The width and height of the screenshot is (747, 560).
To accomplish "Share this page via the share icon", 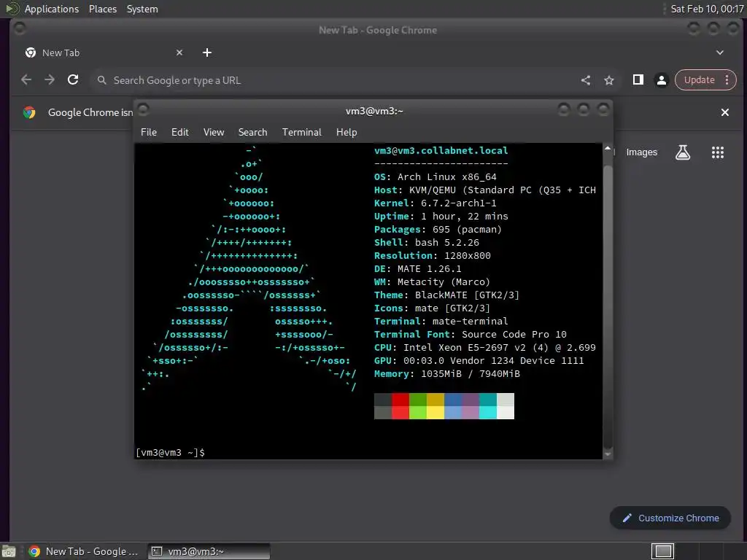I will click(x=586, y=80).
